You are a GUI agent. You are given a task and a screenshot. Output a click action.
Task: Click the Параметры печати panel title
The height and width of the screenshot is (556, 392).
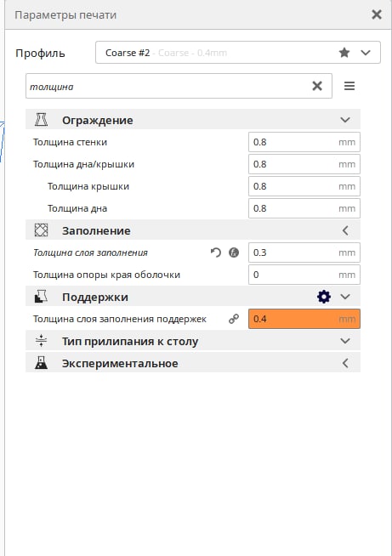[x=65, y=15]
